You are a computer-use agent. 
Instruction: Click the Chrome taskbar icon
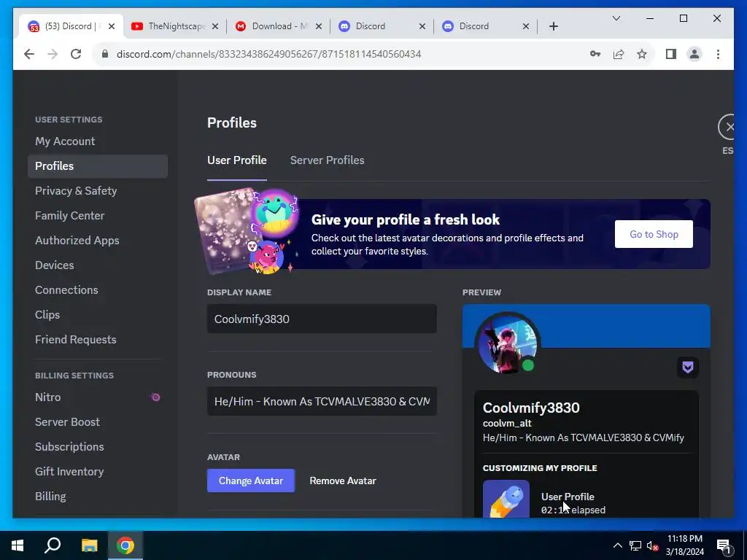(125, 545)
